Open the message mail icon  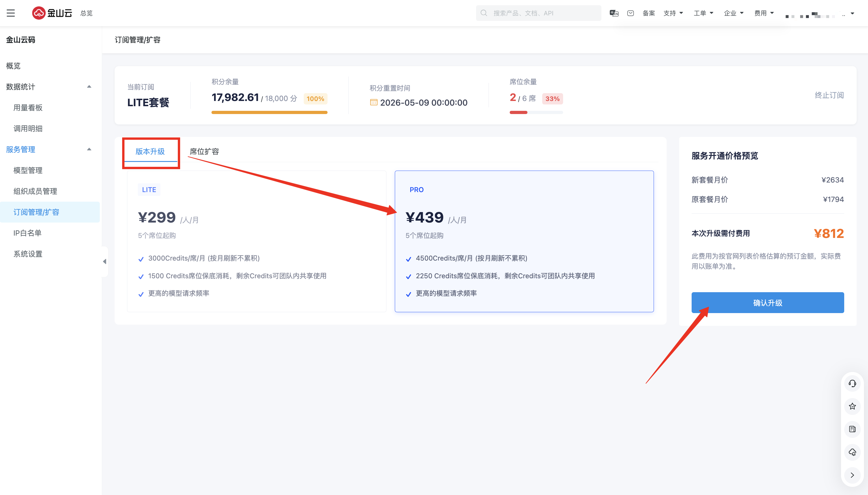point(630,13)
